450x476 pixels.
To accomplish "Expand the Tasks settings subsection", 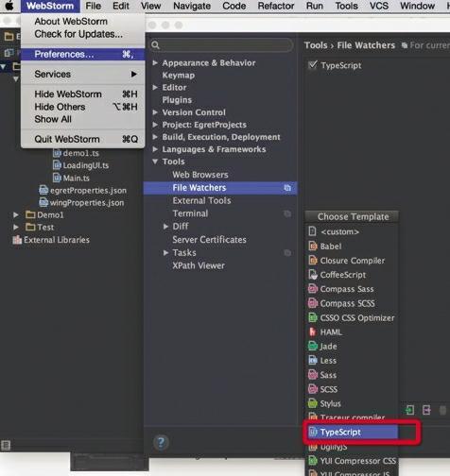I will [x=165, y=252].
